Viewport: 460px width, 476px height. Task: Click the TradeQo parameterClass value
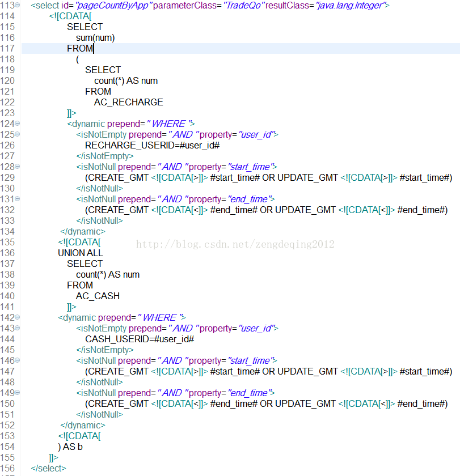tap(244, 6)
